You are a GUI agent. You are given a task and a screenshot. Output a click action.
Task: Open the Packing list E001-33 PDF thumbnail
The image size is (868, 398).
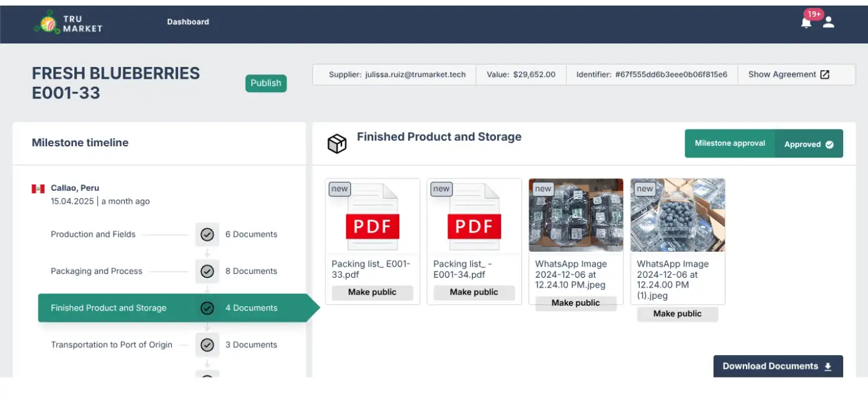372,217
